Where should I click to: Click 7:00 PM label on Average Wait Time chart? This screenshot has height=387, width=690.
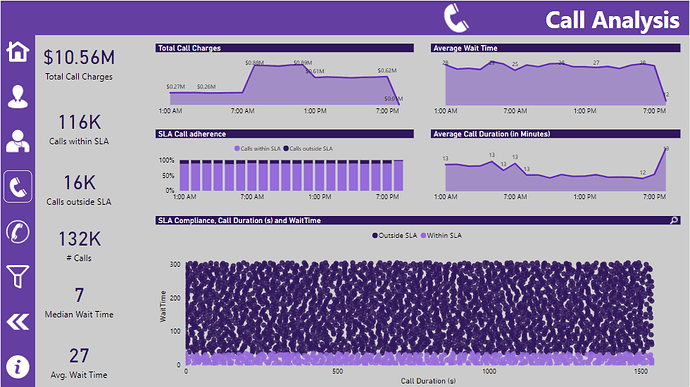654,111
